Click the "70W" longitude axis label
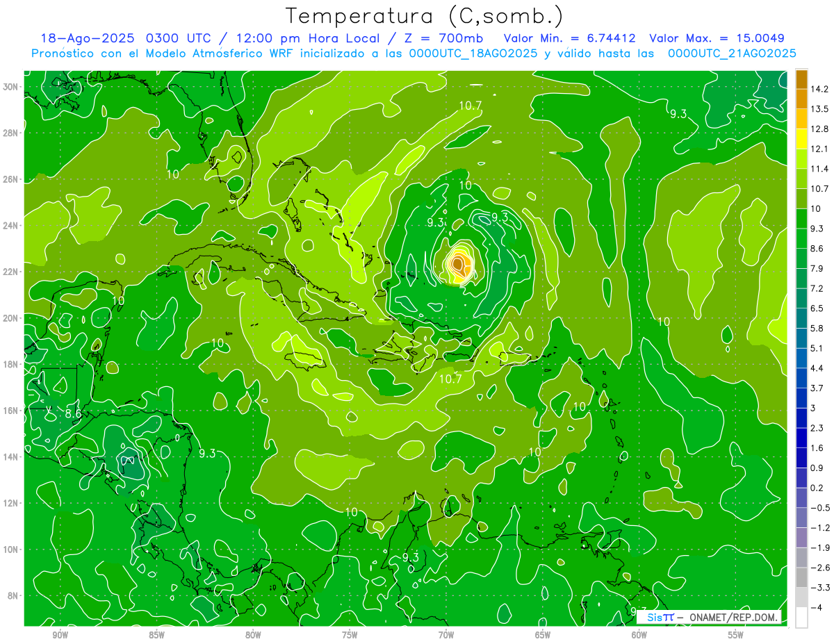The image size is (834, 644). point(446,635)
